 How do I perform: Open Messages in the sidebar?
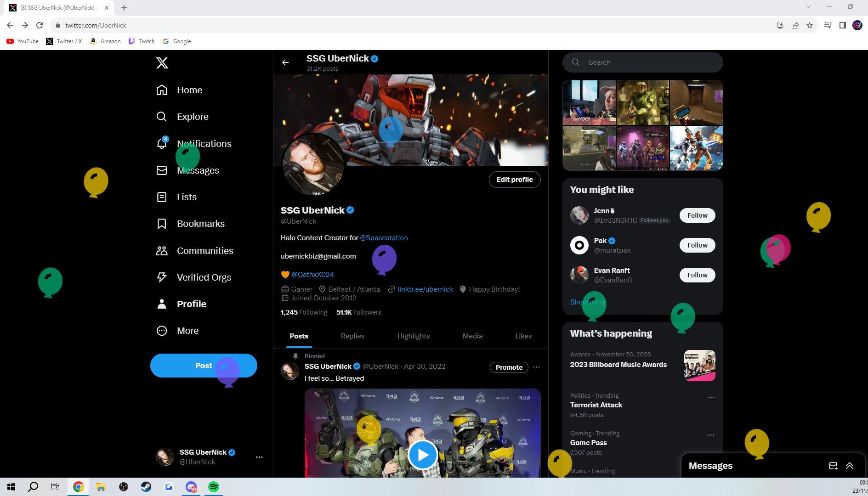(x=187, y=170)
